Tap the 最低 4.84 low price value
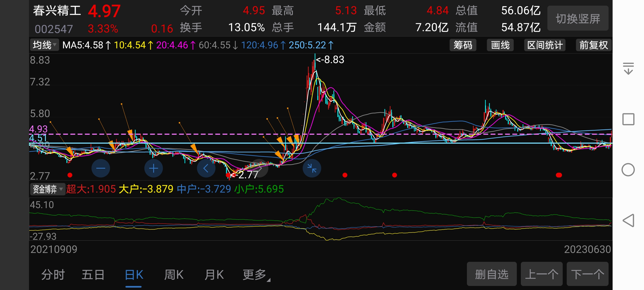The width and height of the screenshot is (644, 290). [x=438, y=11]
